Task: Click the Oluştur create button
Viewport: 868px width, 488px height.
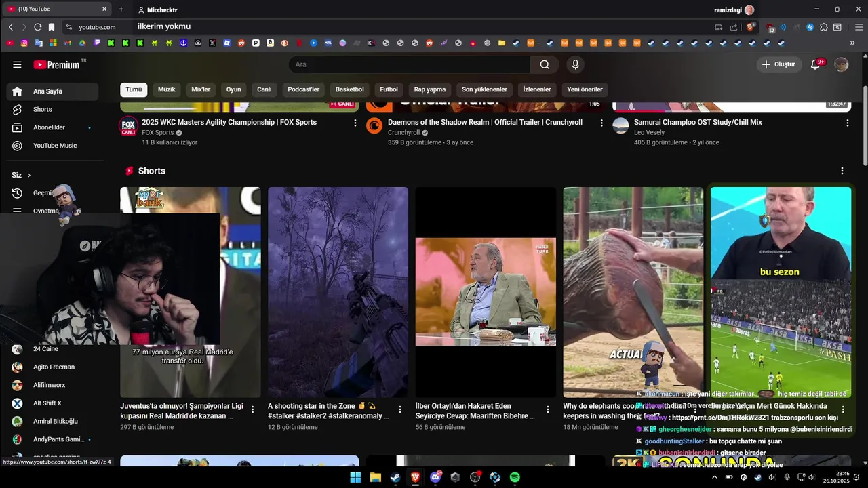Action: [779, 64]
